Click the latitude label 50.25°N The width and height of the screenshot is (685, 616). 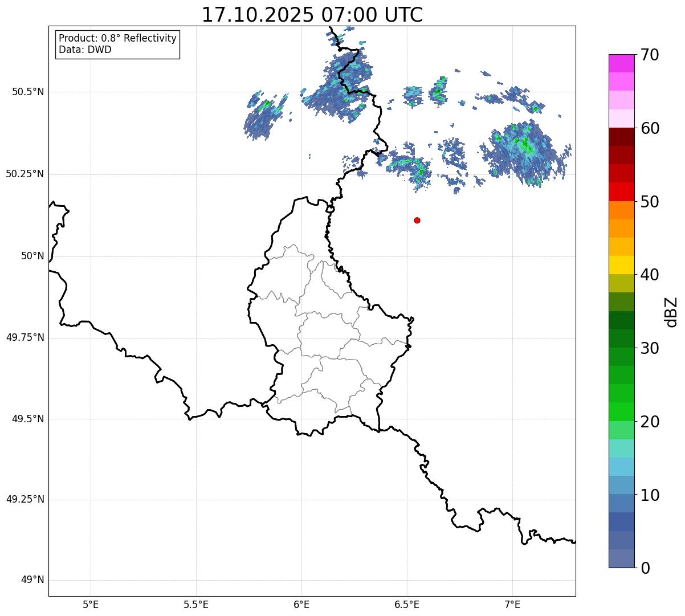[25, 174]
